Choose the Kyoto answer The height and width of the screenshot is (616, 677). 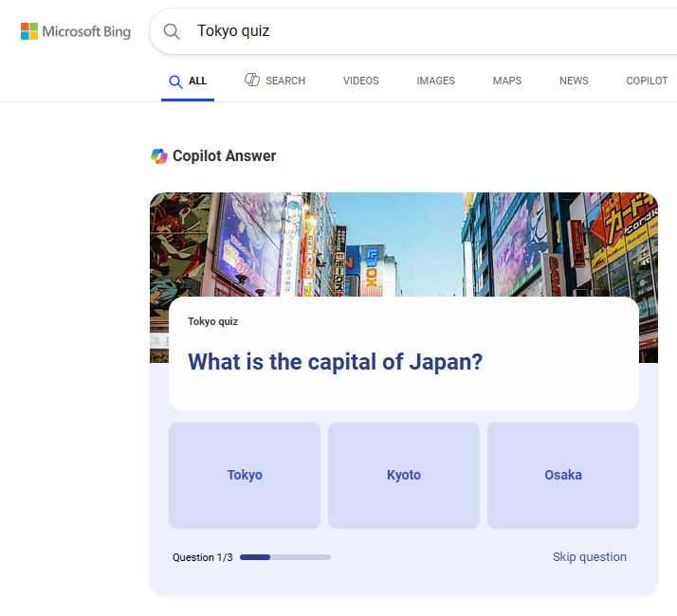(404, 476)
